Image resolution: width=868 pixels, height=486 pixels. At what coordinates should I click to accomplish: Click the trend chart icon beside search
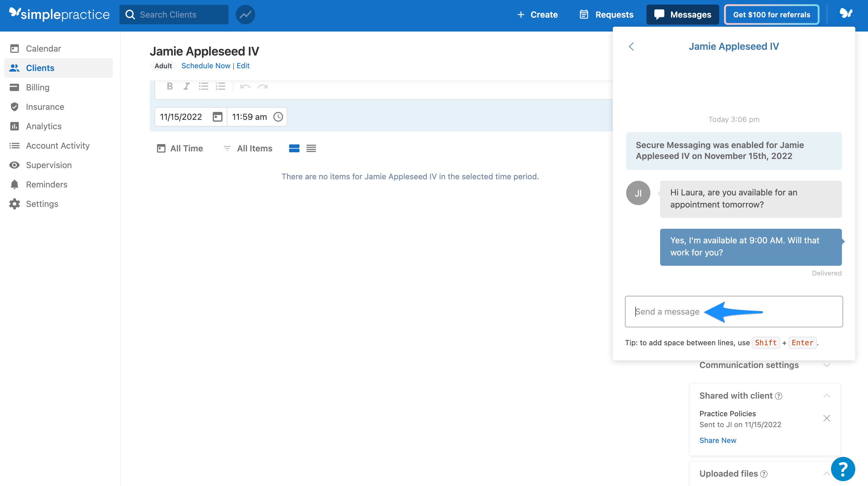tap(245, 15)
